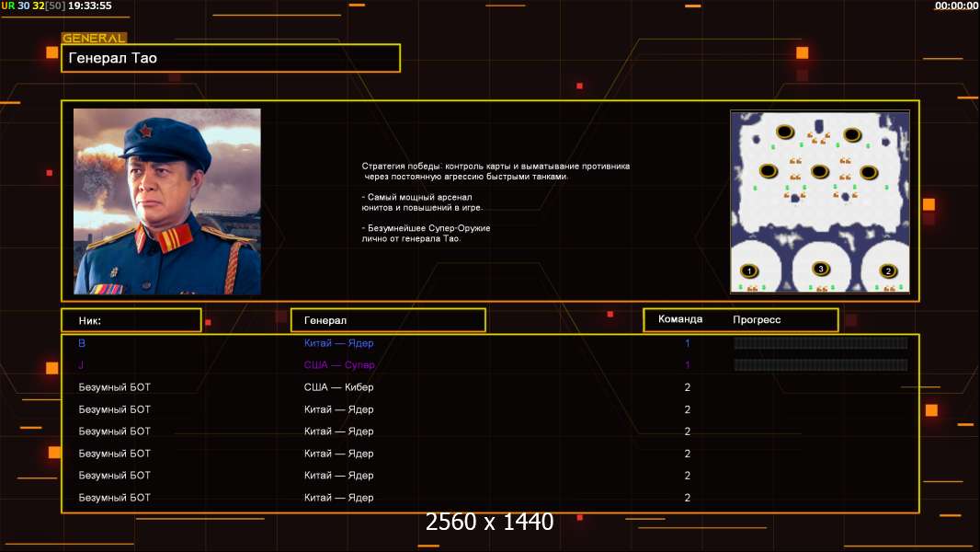980x552 pixels.
Task: Click team number 1 for player J
Action: point(687,365)
